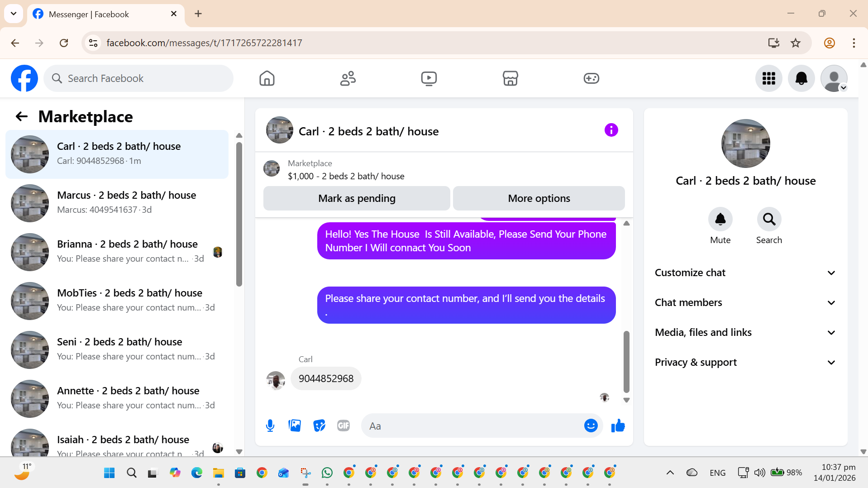Expand Customize chat section
Viewport: 868px width, 488px height.
[x=745, y=273]
